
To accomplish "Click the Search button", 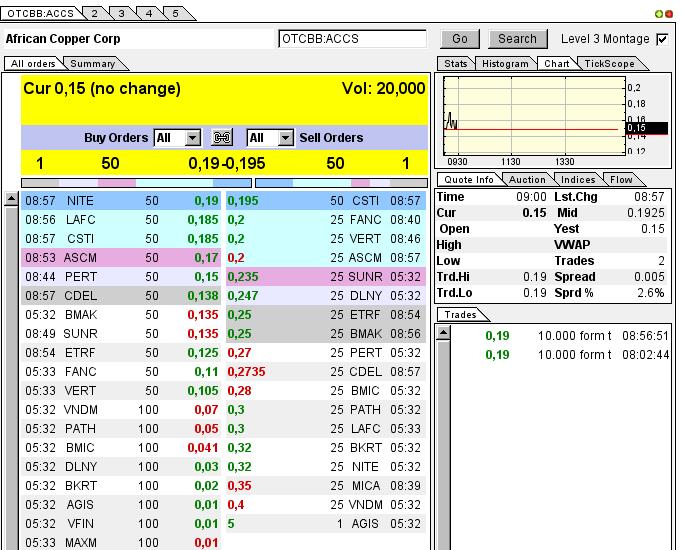I will (x=517, y=39).
